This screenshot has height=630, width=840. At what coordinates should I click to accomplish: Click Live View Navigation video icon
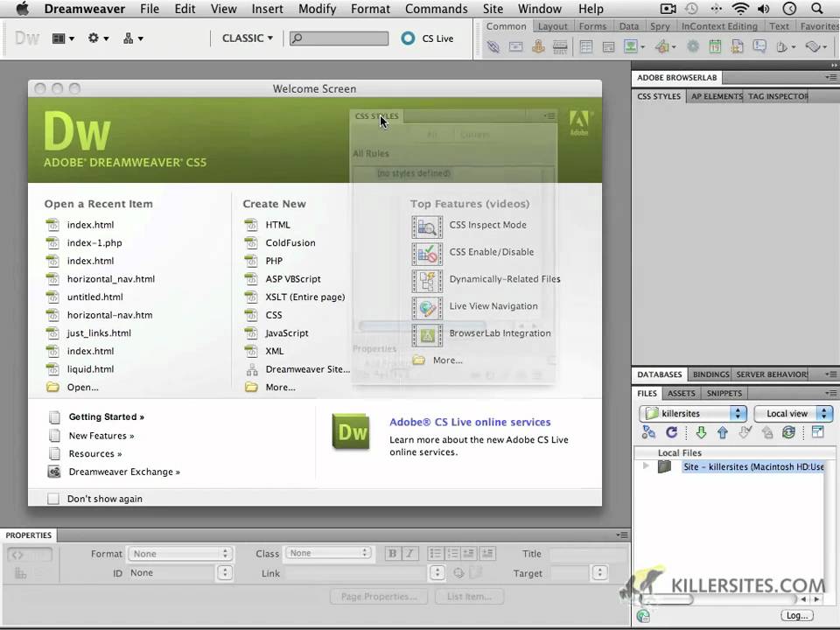427,307
